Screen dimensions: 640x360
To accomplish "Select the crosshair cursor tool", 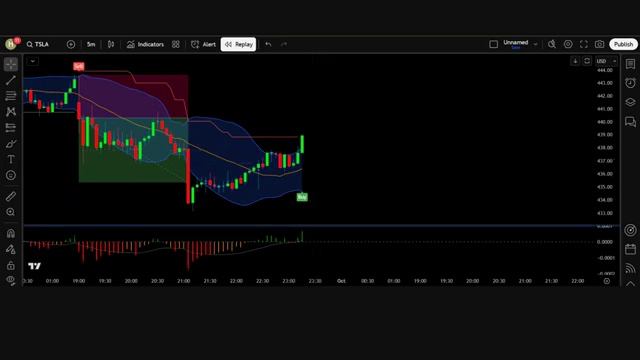I will point(11,64).
